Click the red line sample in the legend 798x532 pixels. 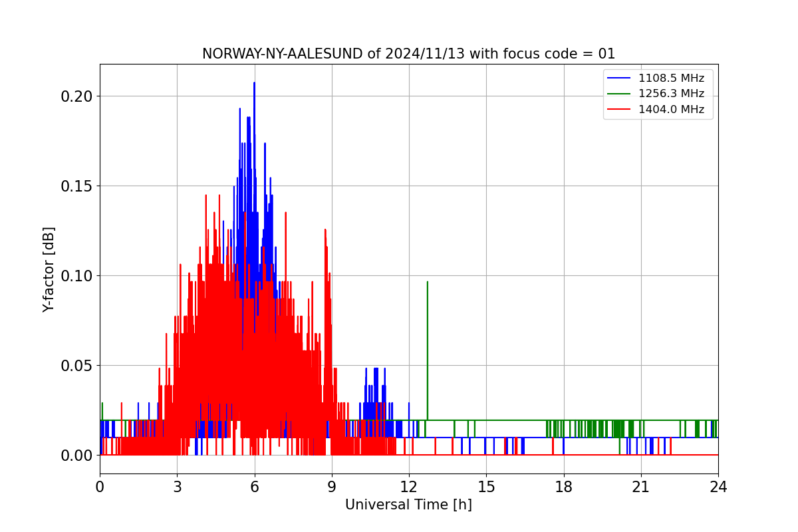[619, 110]
